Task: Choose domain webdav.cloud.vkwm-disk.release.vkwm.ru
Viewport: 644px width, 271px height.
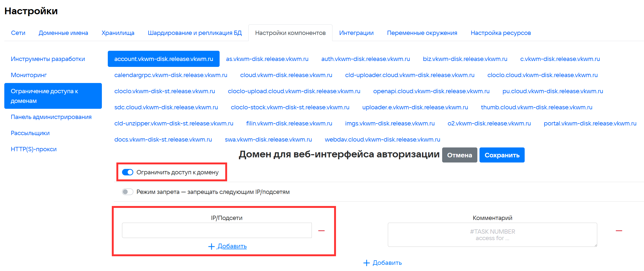Action: click(382, 139)
